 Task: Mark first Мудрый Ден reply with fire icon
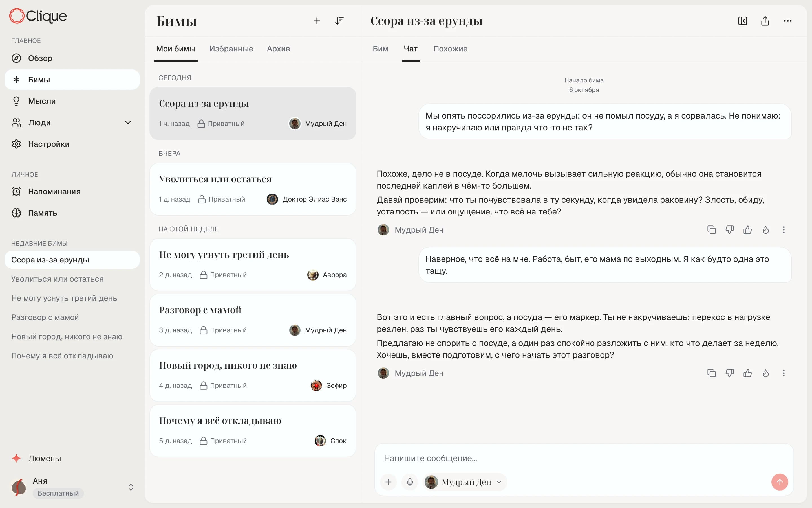click(x=766, y=230)
